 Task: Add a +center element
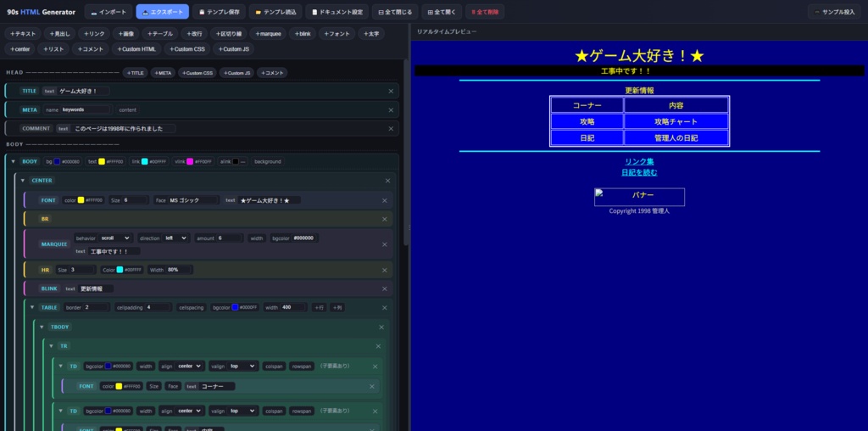[20, 49]
